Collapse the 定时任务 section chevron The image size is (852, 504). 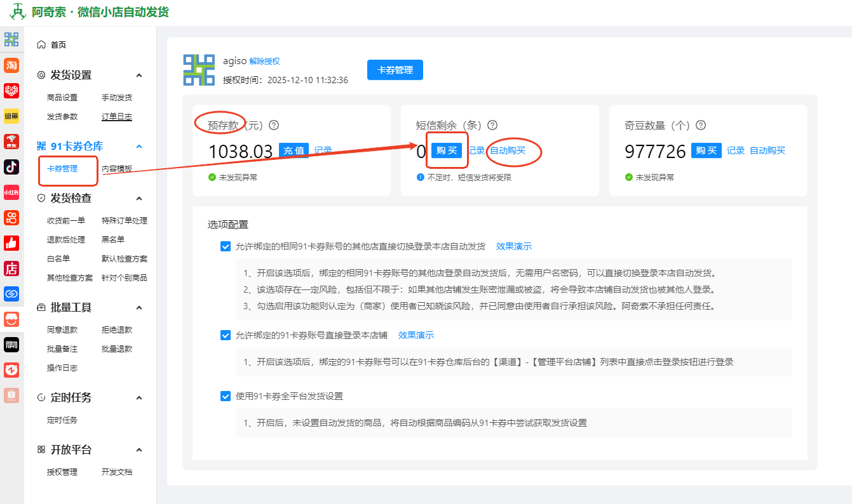point(139,398)
